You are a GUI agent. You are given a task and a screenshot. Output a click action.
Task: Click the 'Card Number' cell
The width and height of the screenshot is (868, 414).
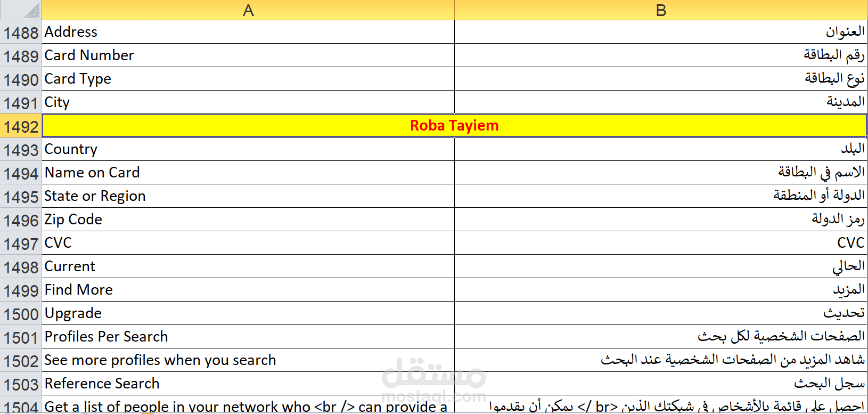[248, 56]
